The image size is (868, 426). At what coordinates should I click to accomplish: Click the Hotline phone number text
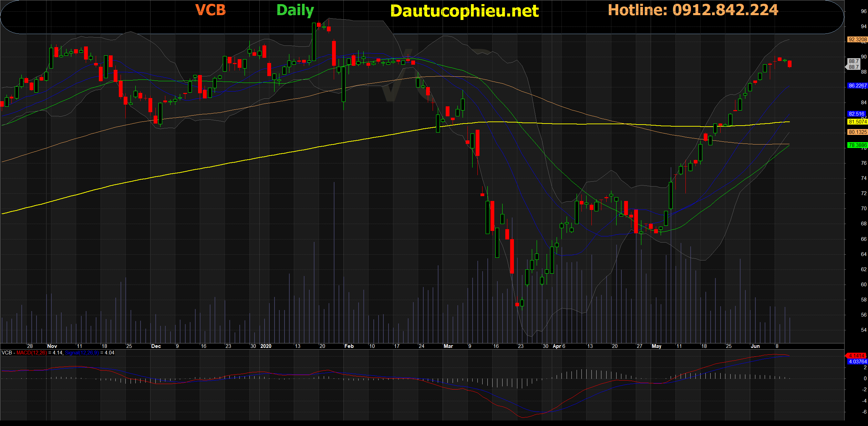click(x=693, y=10)
